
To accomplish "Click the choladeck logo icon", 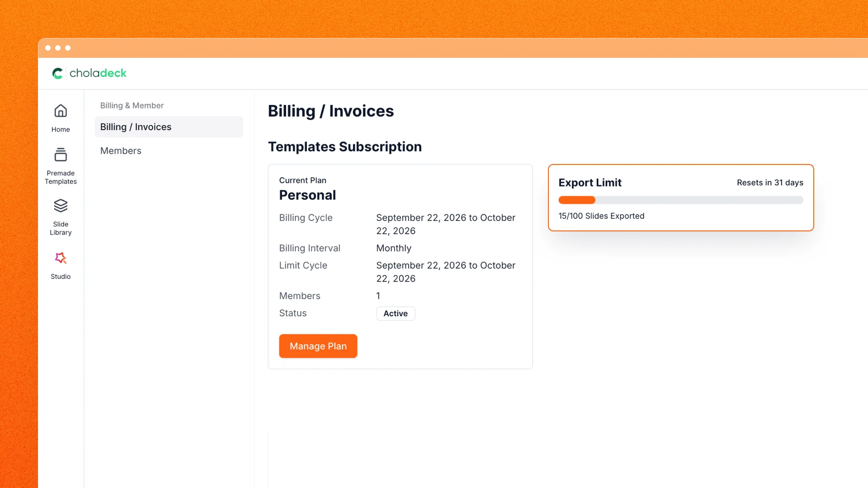I will click(57, 73).
